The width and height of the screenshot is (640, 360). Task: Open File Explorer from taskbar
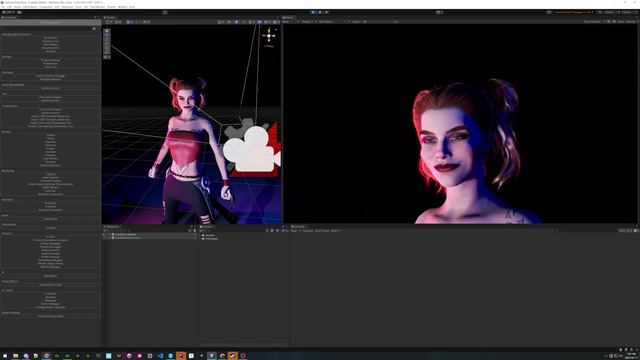point(16,356)
